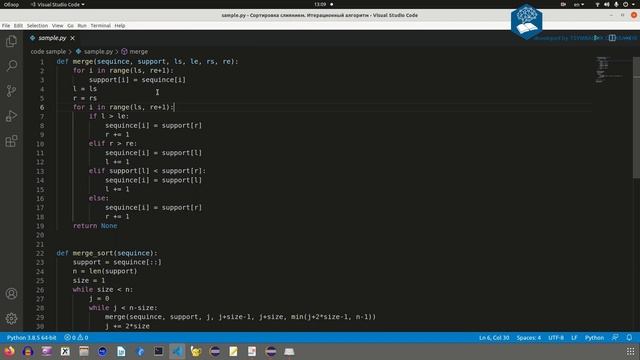Open the Run menu

pyautogui.click(x=82, y=25)
